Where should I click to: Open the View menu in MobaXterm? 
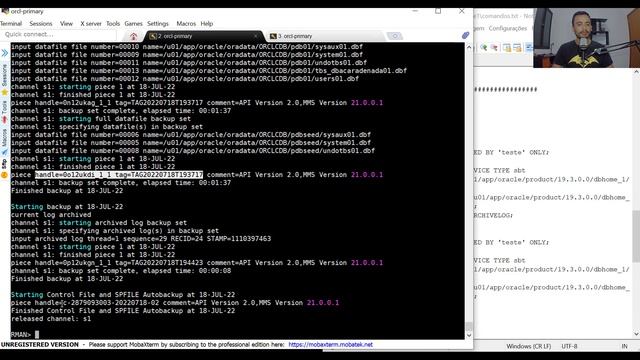coord(66,24)
